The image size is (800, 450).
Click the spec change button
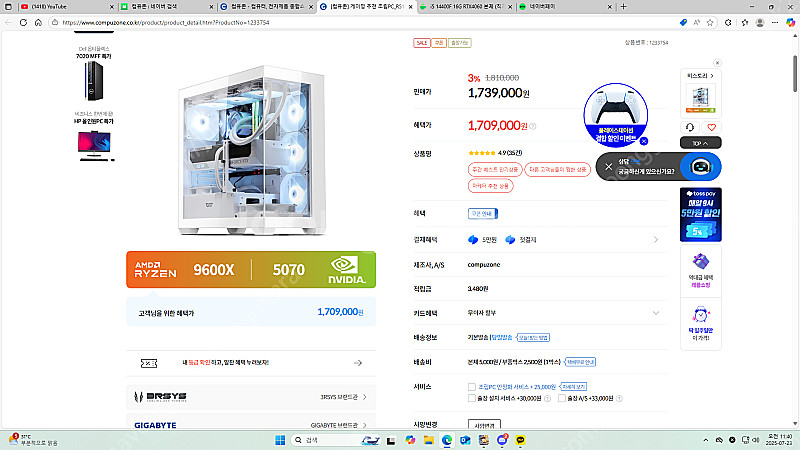(484, 424)
